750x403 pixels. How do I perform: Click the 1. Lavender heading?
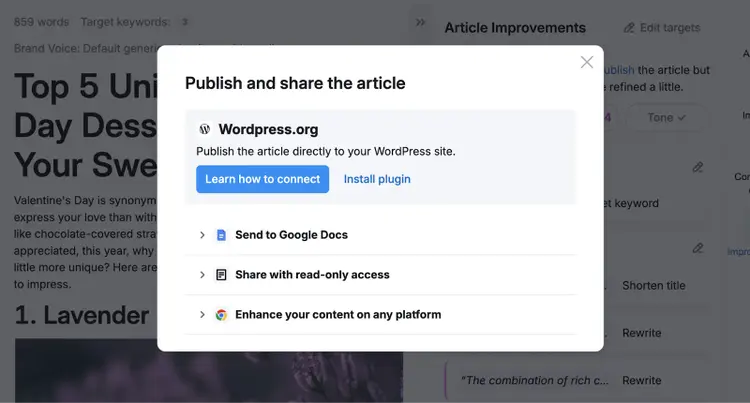[x=82, y=316]
